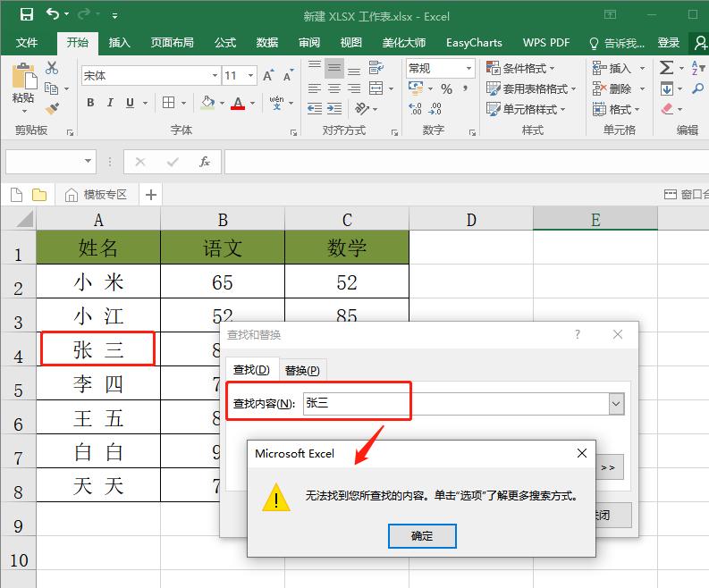This screenshot has width=709, height=588.
Task: Apply percent style
Action: (x=447, y=88)
